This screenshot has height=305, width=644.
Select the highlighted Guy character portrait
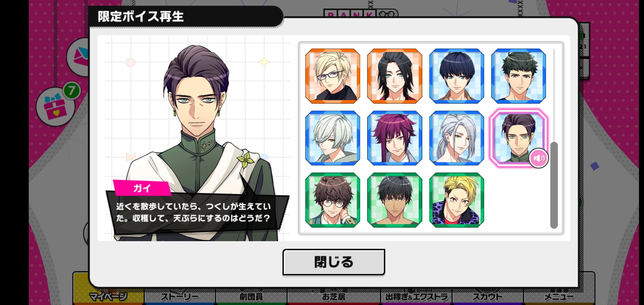pyautogui.click(x=518, y=138)
